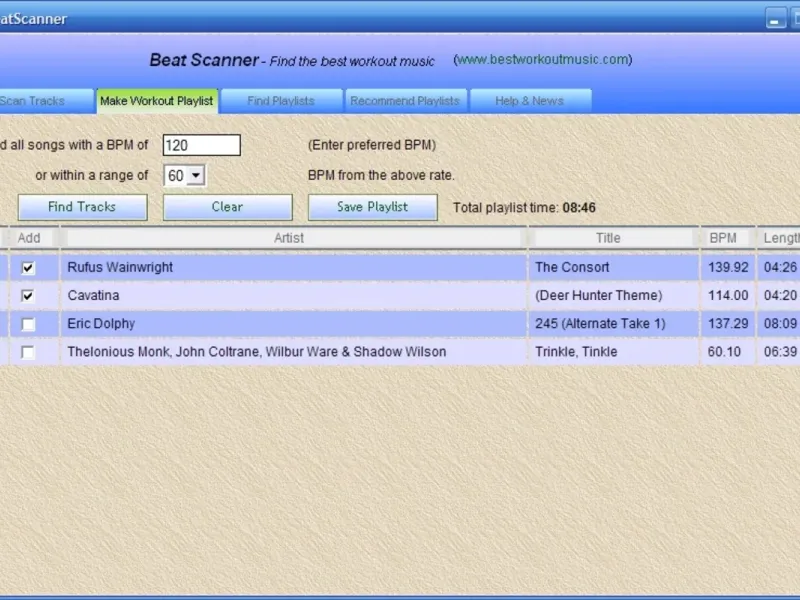Click the BPM value 139.92
This screenshot has width=800, height=600.
coord(728,267)
